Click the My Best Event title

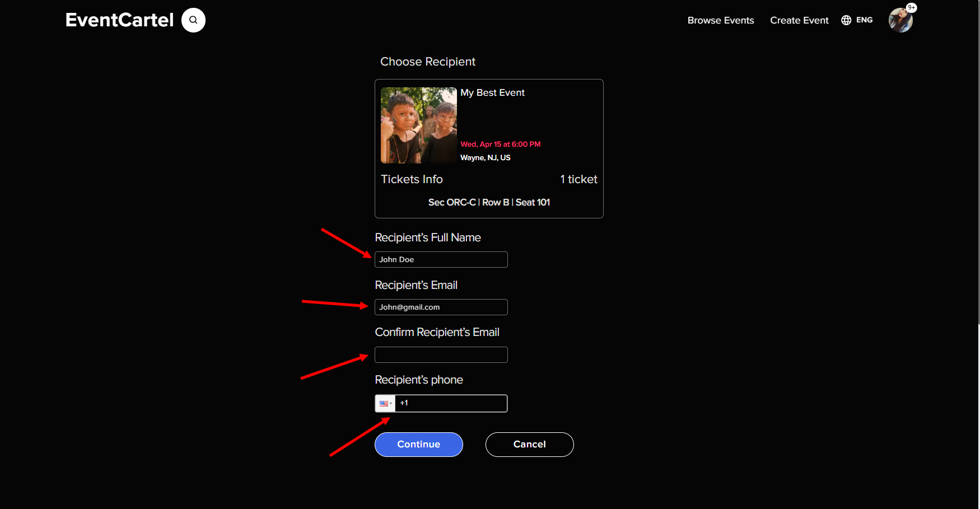(x=492, y=93)
